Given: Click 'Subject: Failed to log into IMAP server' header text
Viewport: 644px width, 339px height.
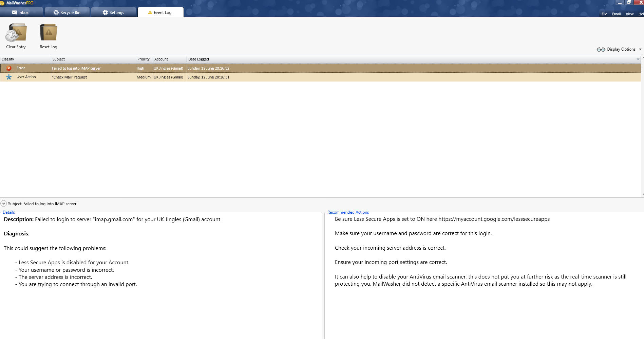Looking at the screenshot, I should 42,204.
